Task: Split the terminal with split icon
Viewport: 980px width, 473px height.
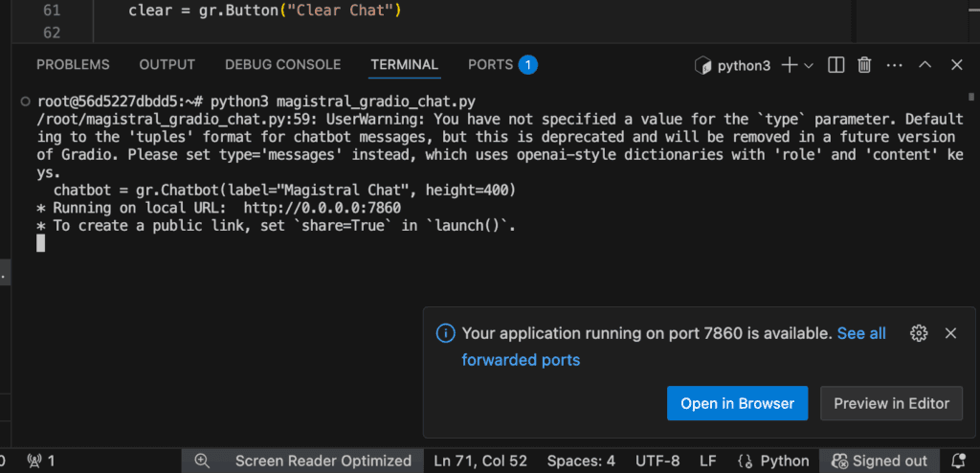Action: (x=835, y=65)
